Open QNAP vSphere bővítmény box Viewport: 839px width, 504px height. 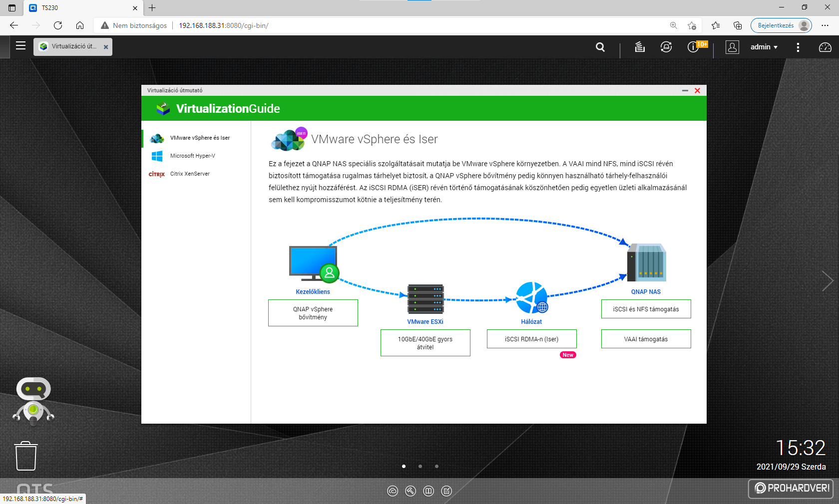tap(313, 313)
